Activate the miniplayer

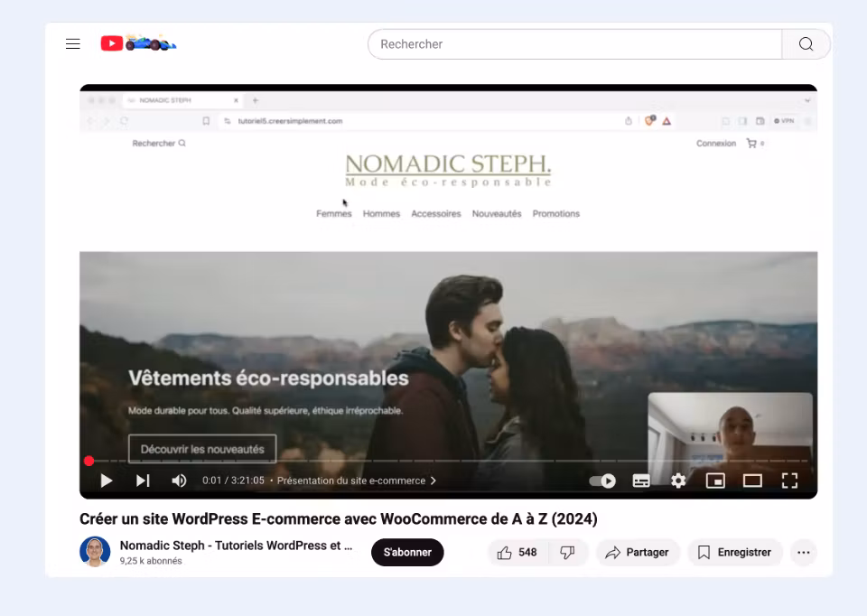coord(715,481)
